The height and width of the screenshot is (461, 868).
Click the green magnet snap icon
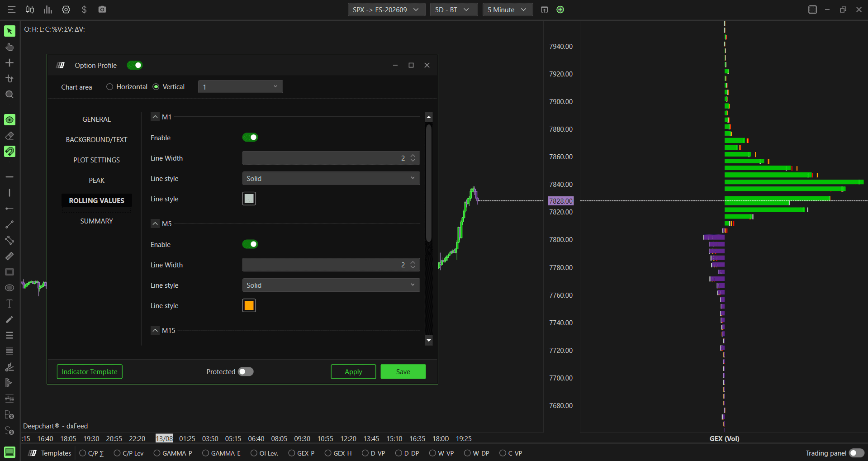point(9,151)
